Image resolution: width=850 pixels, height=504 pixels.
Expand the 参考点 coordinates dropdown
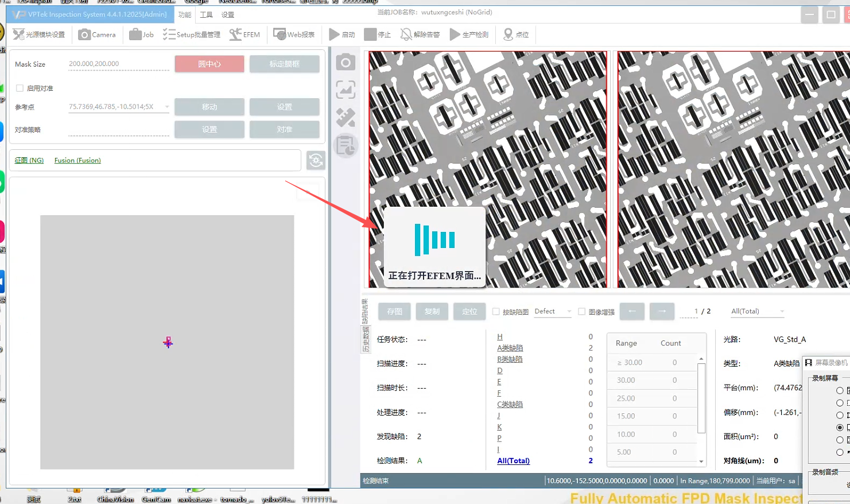[167, 107]
